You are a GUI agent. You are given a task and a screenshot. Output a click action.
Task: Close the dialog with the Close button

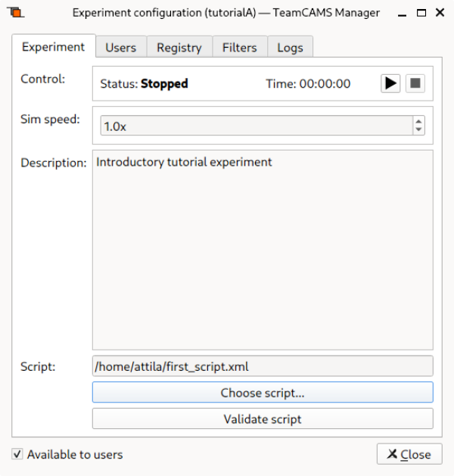[409, 454]
